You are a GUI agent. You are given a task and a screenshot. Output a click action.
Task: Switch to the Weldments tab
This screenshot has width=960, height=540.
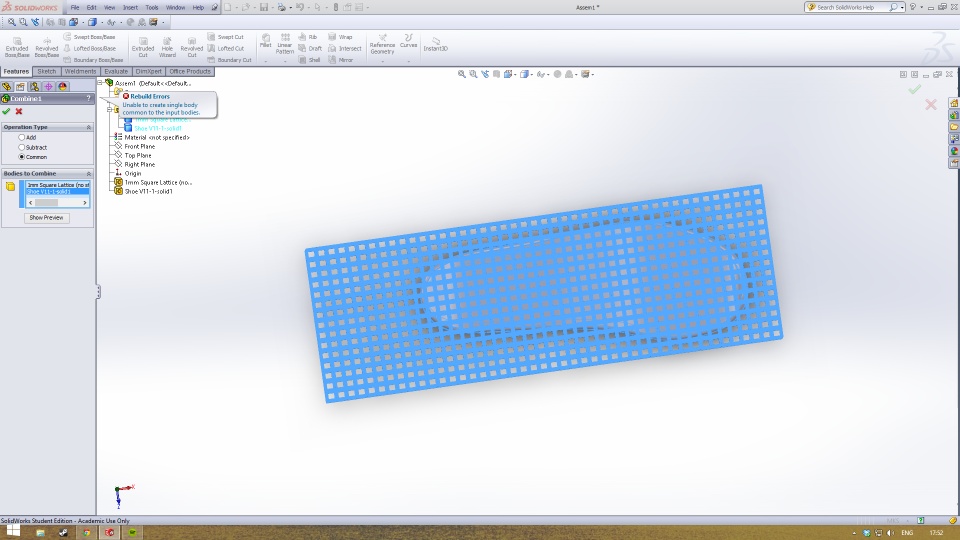point(80,72)
